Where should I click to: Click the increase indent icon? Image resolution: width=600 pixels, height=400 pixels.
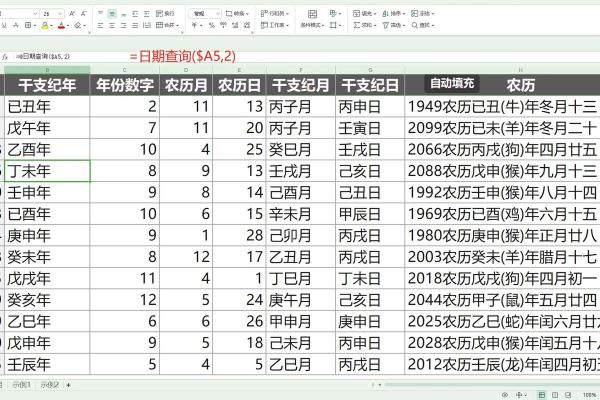(147, 14)
